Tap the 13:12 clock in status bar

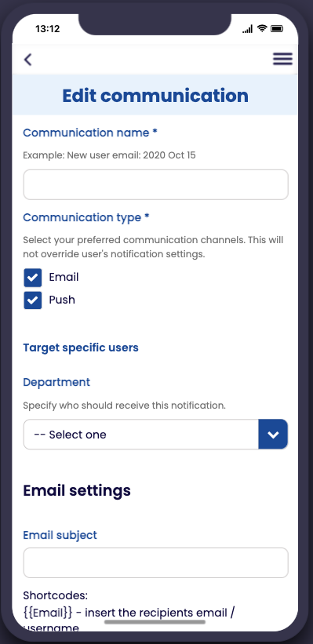(48, 29)
